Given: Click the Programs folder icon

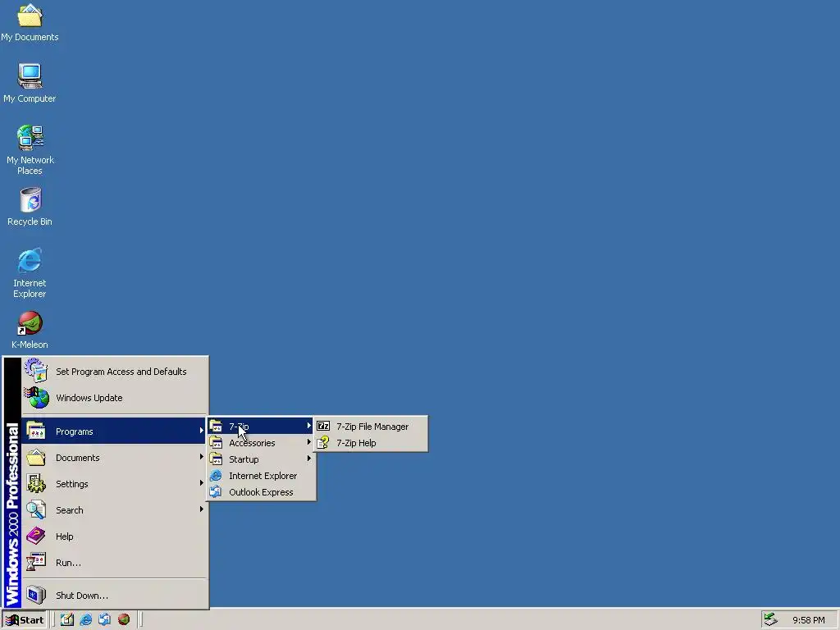Looking at the screenshot, I should (x=36, y=431).
